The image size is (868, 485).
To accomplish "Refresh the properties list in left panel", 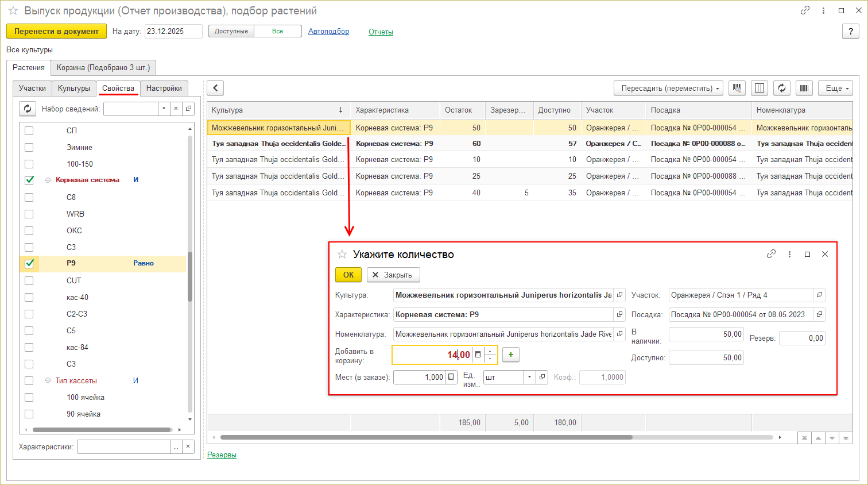I will click(28, 109).
